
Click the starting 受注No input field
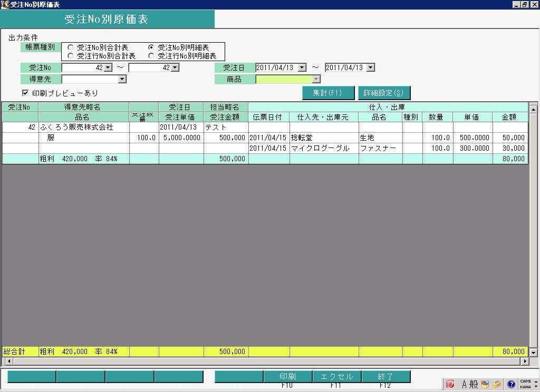(83, 67)
